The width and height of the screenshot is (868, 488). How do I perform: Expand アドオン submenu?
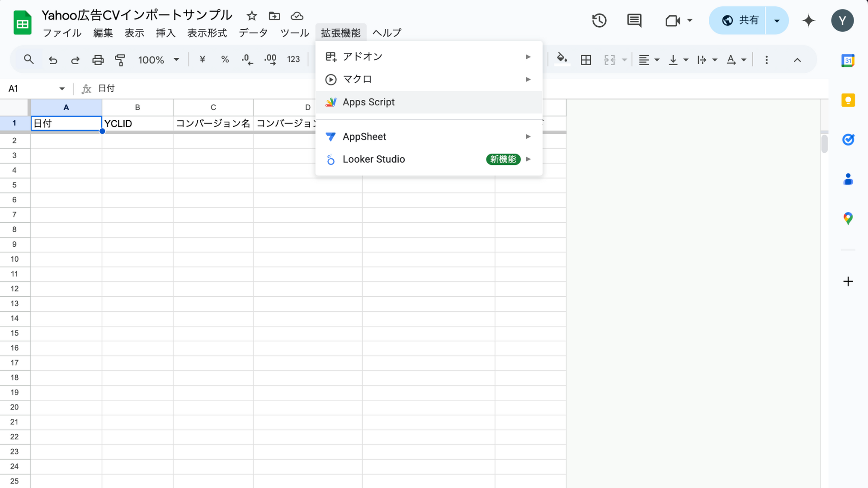[x=429, y=56]
